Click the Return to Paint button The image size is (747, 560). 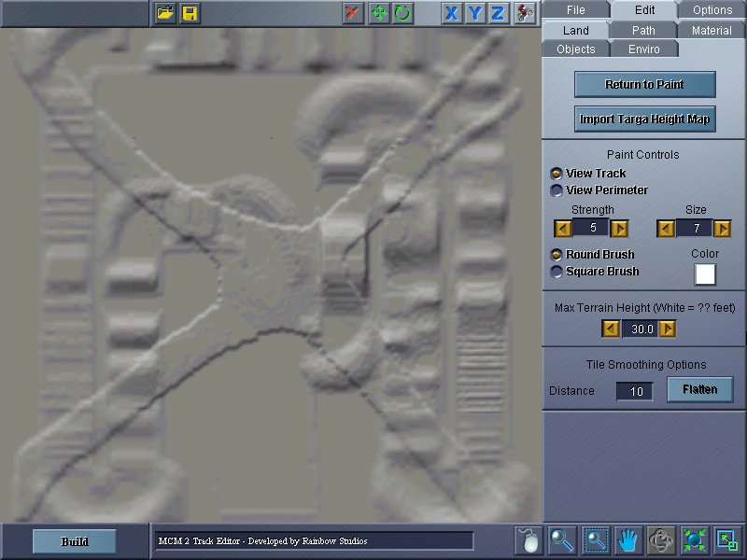tap(644, 84)
